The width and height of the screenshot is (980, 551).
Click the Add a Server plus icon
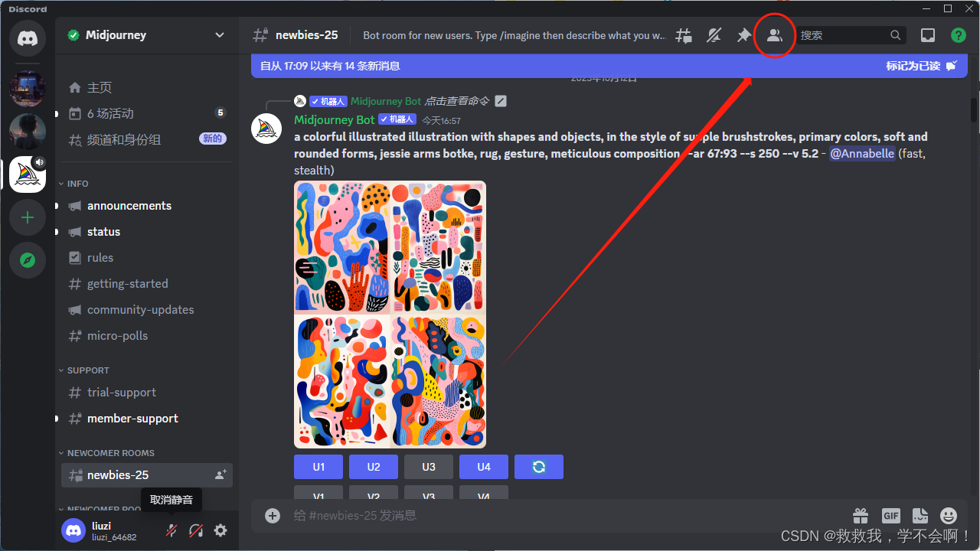(x=28, y=218)
